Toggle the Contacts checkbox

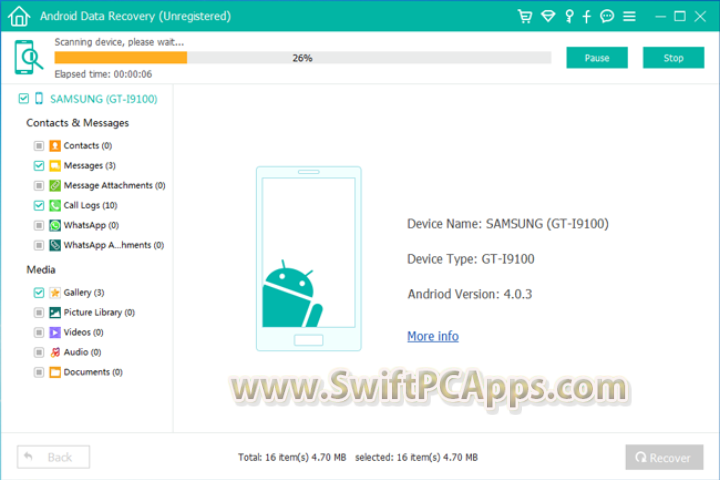(39, 146)
